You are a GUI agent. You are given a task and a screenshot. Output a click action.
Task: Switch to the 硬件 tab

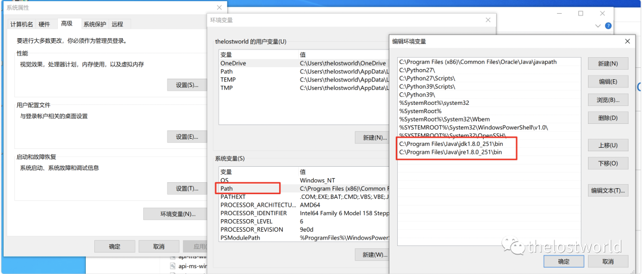[44, 24]
